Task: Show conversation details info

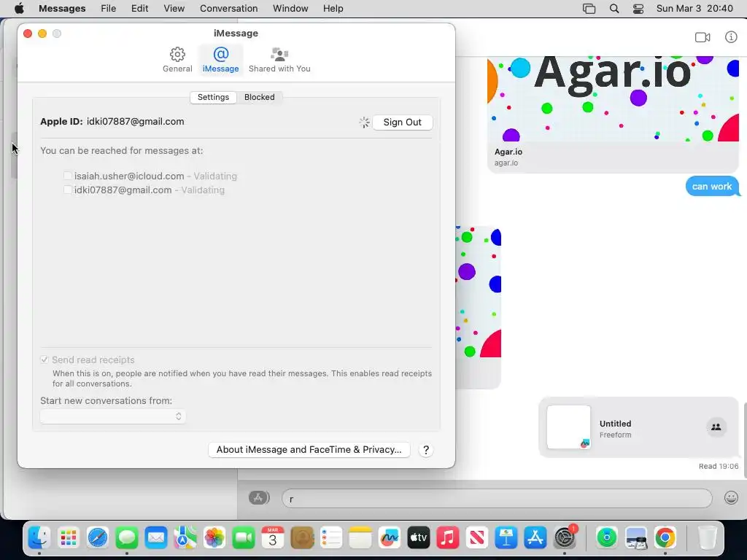Action: pyautogui.click(x=731, y=37)
